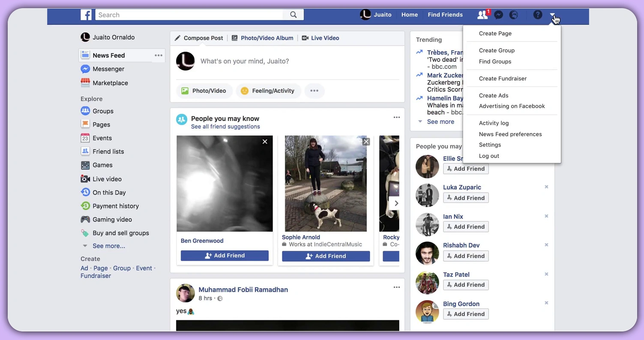Screen dimensions: 644x340
Task: Expand See more under Trending
Action: [x=441, y=121]
